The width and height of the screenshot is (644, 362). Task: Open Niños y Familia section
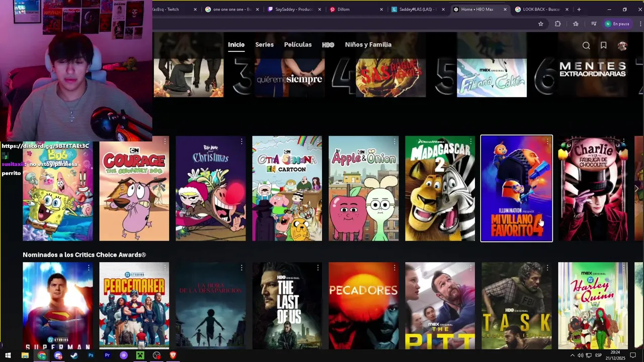pos(368,45)
